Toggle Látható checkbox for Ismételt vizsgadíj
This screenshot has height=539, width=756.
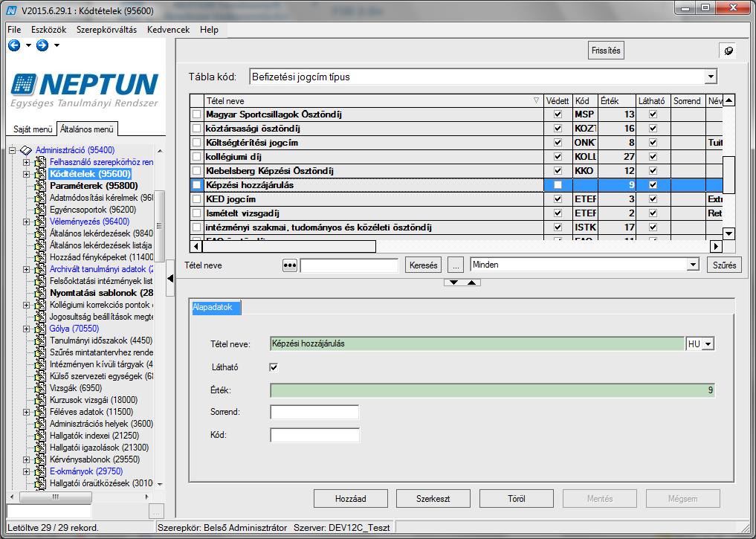click(653, 213)
